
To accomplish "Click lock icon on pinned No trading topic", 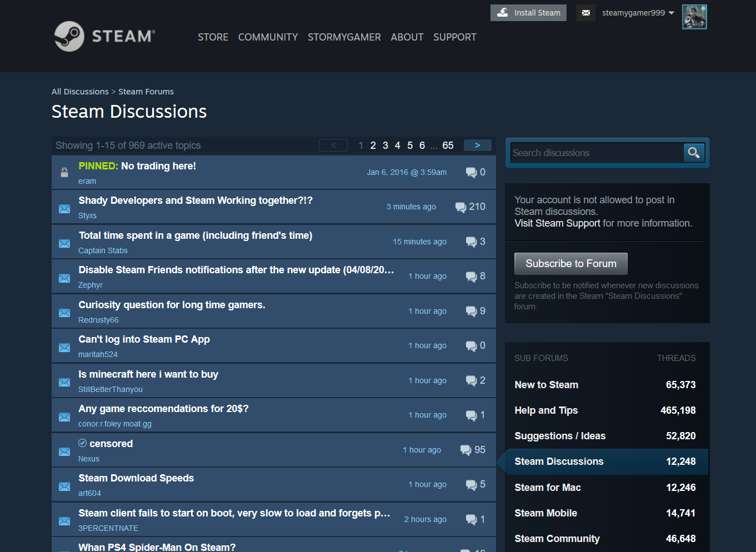I will click(64, 172).
